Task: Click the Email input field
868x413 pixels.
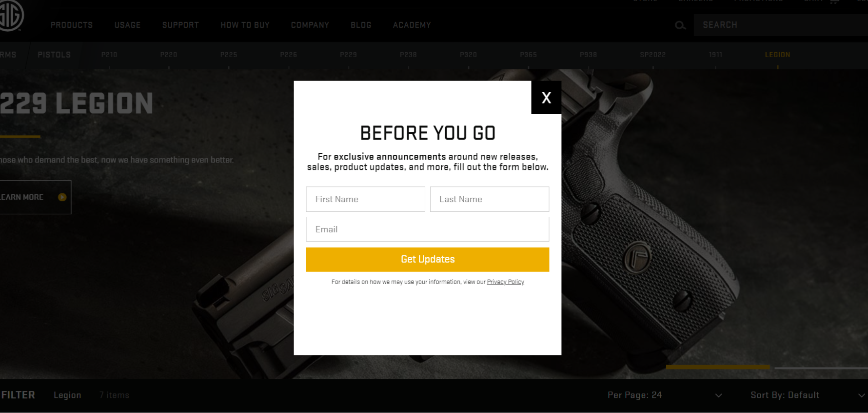Action: pos(428,229)
